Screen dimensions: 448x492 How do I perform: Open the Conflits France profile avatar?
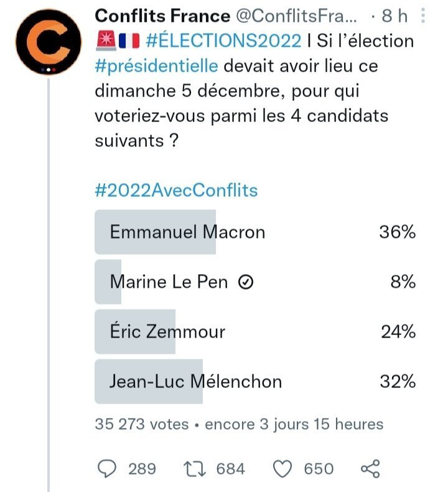click(x=49, y=42)
